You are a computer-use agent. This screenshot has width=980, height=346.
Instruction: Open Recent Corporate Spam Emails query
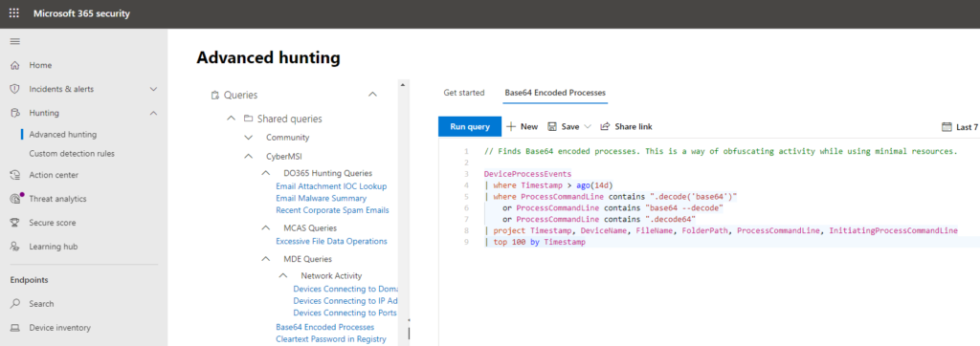click(332, 210)
